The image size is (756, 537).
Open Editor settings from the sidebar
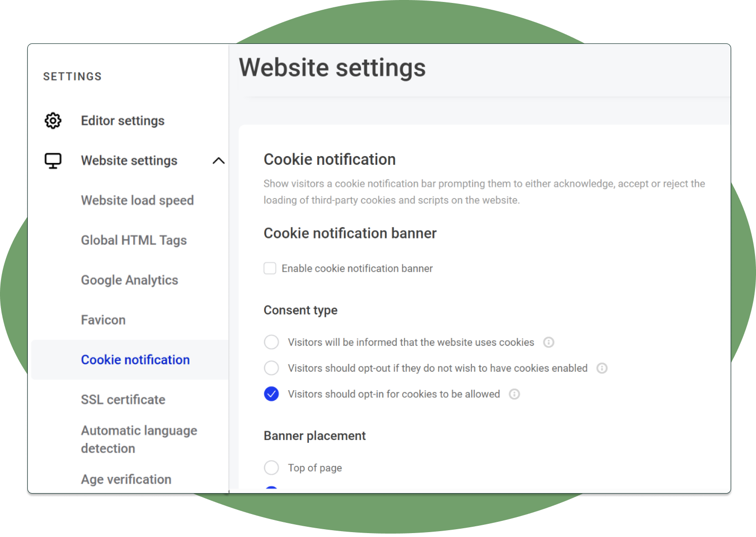click(x=123, y=120)
